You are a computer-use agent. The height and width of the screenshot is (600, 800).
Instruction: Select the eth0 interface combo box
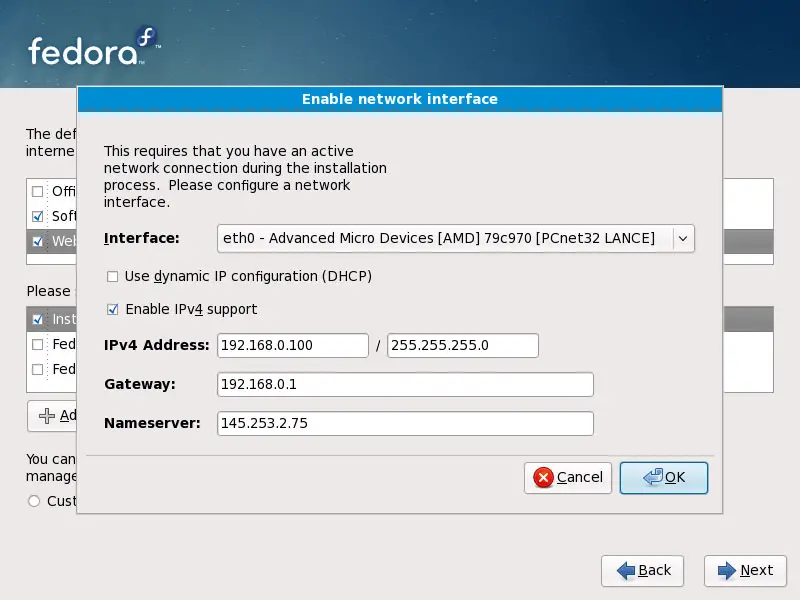[x=455, y=238]
